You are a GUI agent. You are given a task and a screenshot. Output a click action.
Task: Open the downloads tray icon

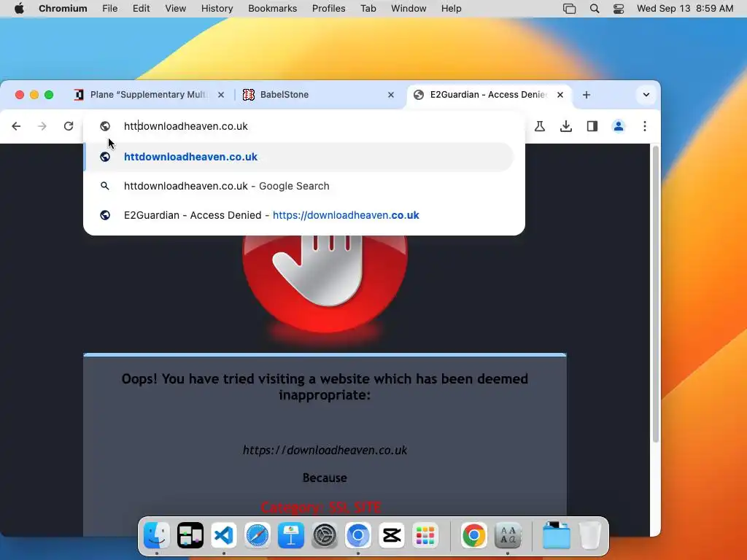566,126
